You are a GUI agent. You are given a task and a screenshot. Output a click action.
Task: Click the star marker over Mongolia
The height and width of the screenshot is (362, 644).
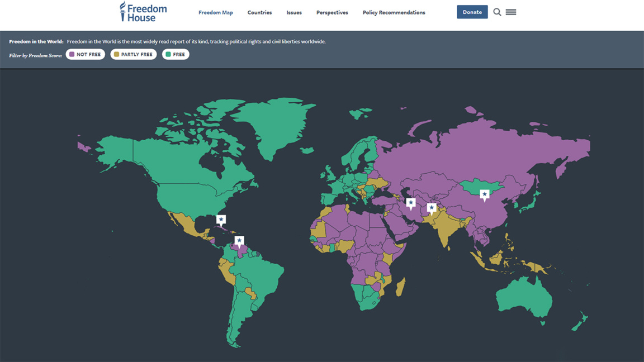485,194
